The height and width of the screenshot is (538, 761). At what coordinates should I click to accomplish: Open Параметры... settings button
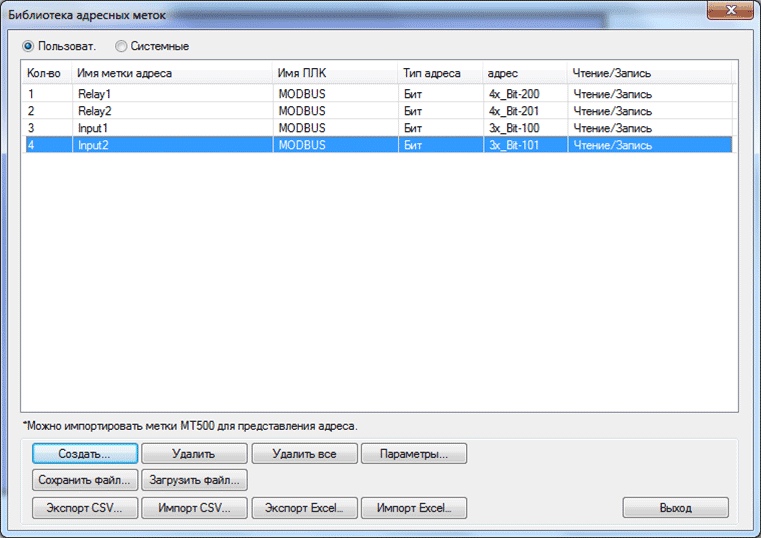coord(414,454)
